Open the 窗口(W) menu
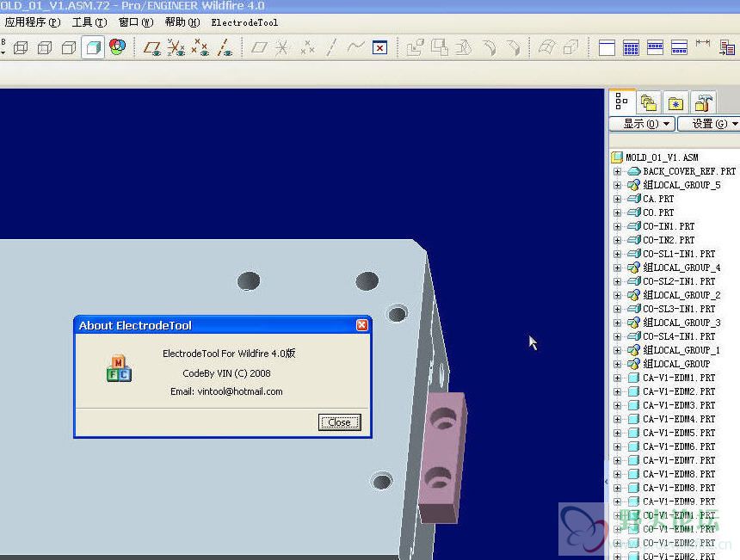This screenshot has width=740, height=560. coord(136,22)
